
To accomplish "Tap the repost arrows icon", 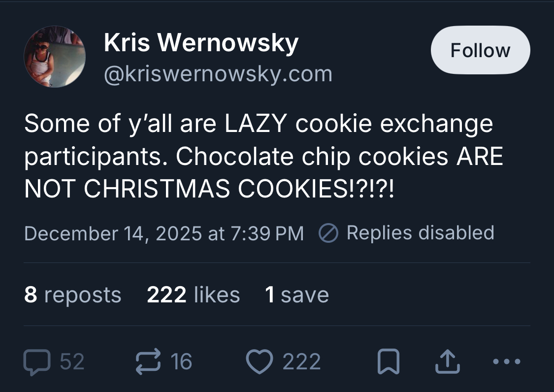I will coord(148,362).
